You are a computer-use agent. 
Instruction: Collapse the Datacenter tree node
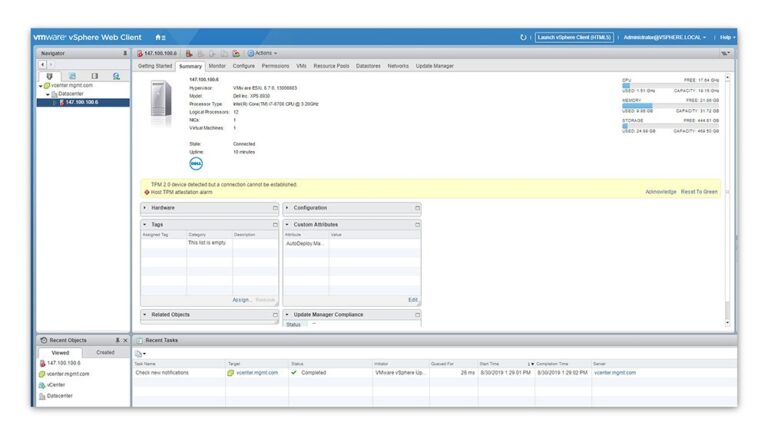(x=47, y=94)
